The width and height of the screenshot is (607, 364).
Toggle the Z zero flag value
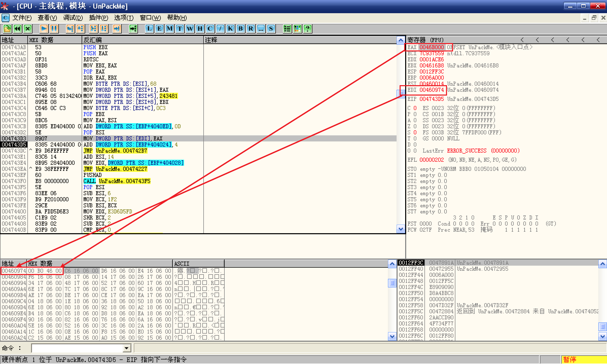(x=415, y=126)
